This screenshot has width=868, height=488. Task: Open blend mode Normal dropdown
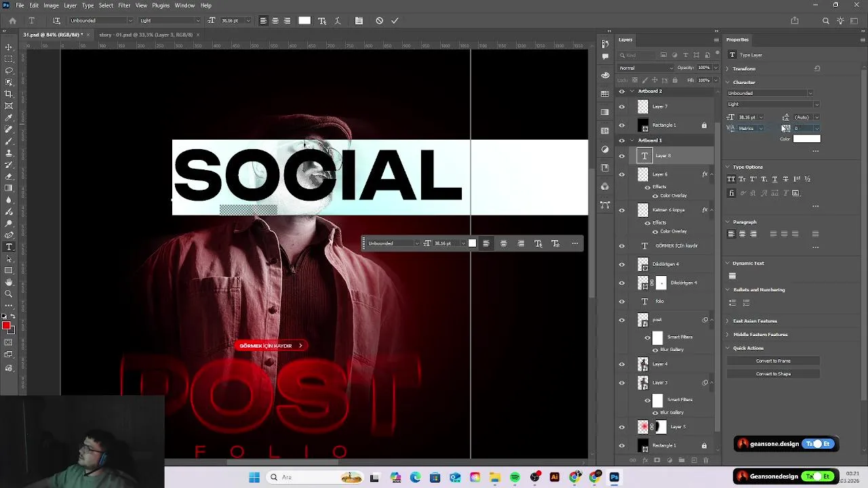click(646, 68)
